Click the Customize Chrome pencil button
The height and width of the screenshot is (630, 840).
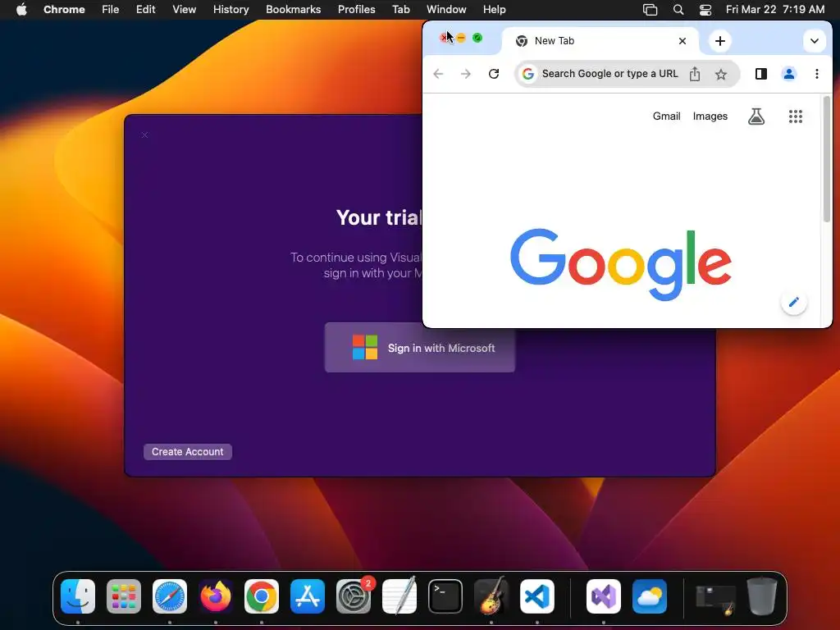point(794,302)
